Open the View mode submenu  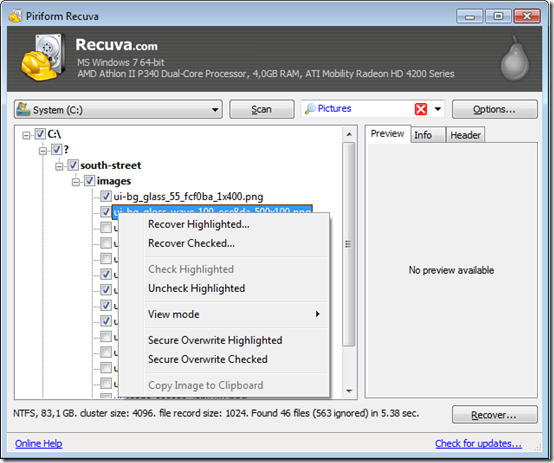click(235, 314)
